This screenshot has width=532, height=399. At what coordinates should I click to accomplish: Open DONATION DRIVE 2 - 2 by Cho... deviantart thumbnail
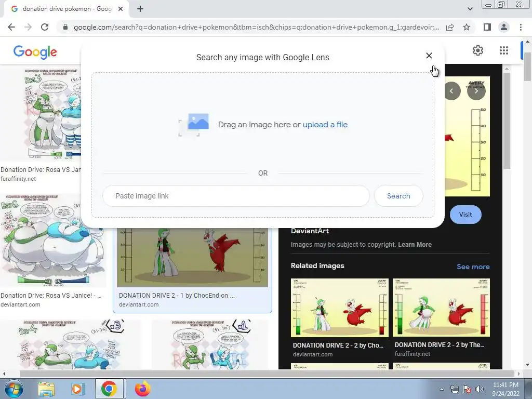click(x=340, y=308)
